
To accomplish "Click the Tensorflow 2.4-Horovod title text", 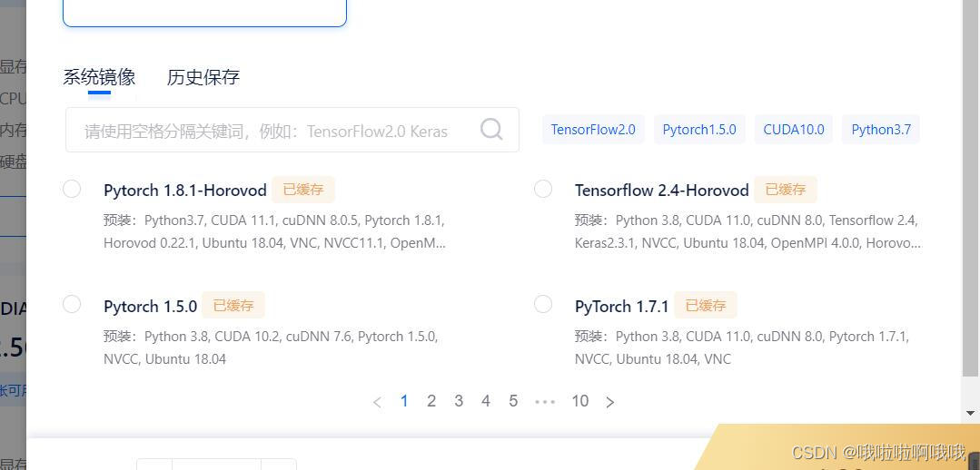I will [x=662, y=190].
